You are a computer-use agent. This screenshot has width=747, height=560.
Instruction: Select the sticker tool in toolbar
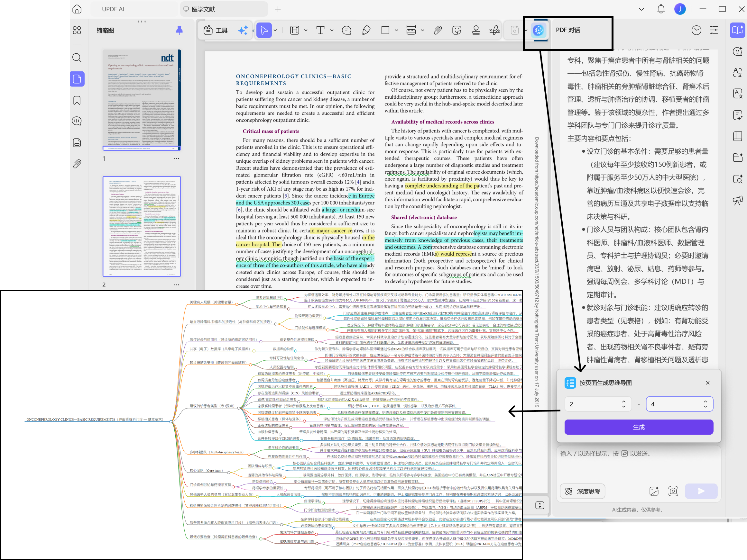click(456, 31)
